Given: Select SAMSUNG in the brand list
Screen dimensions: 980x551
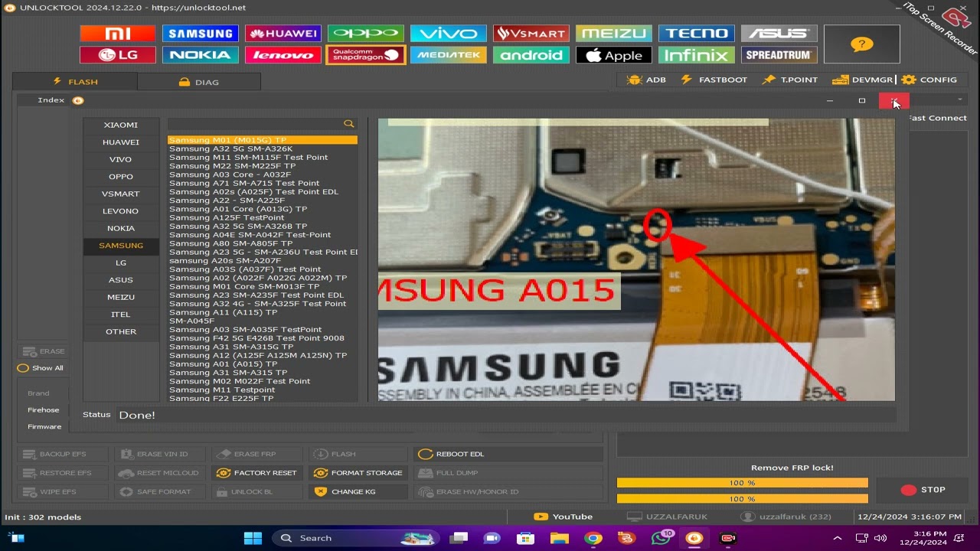Looking at the screenshot, I should (x=121, y=246).
